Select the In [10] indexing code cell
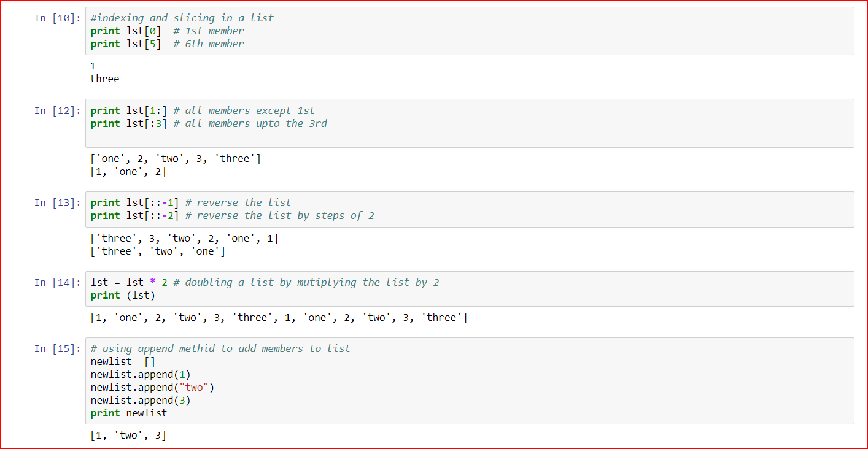868x449 pixels. (x=470, y=31)
